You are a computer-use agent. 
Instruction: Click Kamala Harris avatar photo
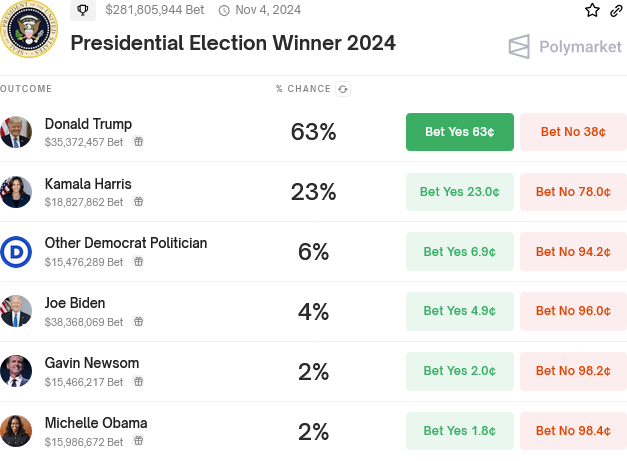[16, 192]
